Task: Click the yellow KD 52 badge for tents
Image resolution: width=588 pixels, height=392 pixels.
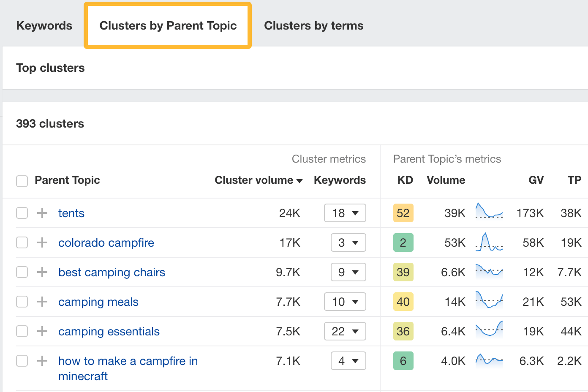Action: [x=403, y=213]
